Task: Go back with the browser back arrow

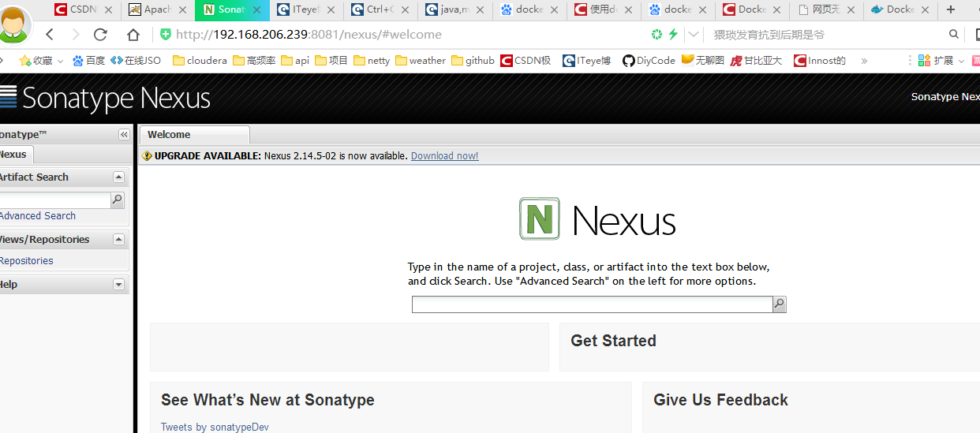Action: tap(50, 35)
